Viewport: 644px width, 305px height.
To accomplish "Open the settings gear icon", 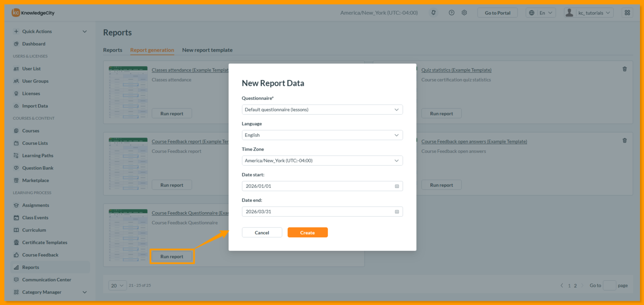I will (x=464, y=13).
